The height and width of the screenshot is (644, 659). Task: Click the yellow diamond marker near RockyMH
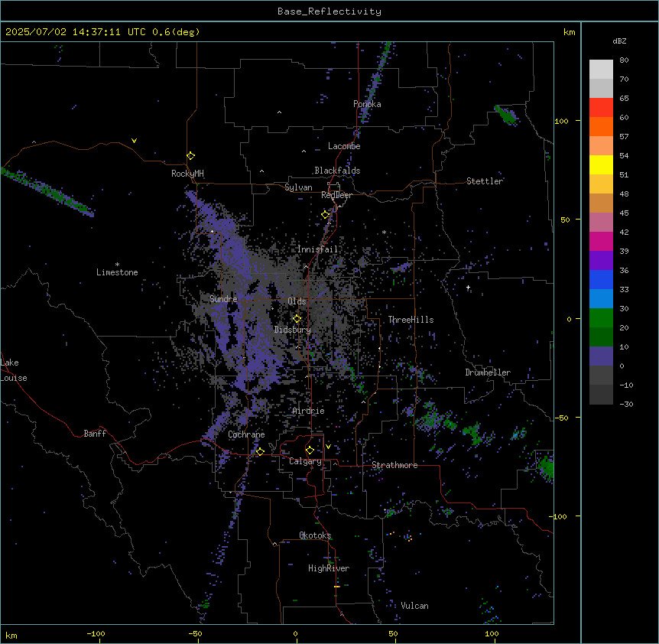click(191, 155)
